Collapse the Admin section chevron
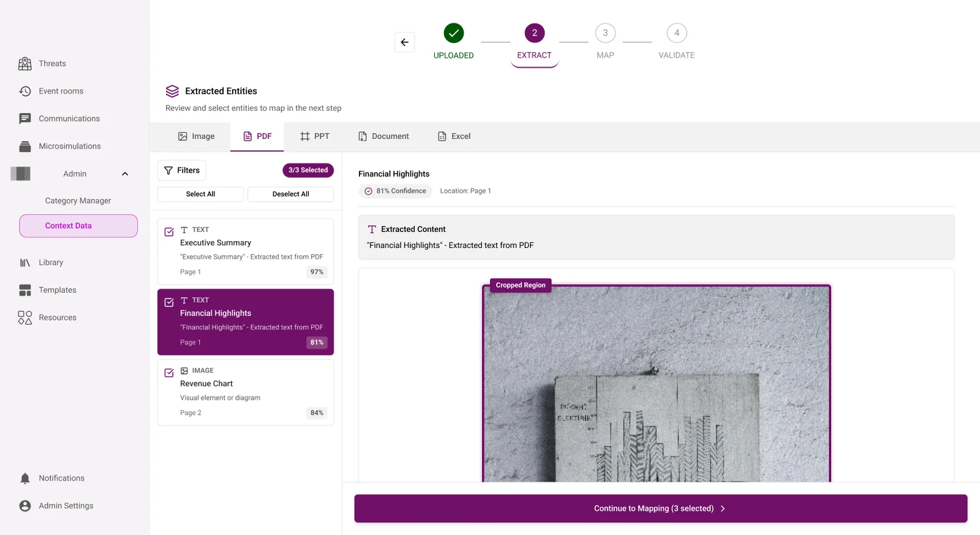980x535 pixels. (125, 174)
